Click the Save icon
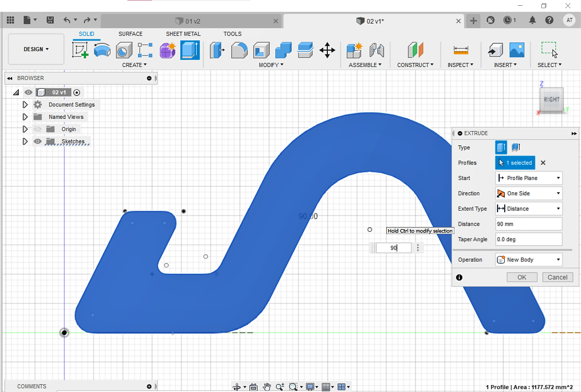Screen dimensions: 581x392 (50, 20)
